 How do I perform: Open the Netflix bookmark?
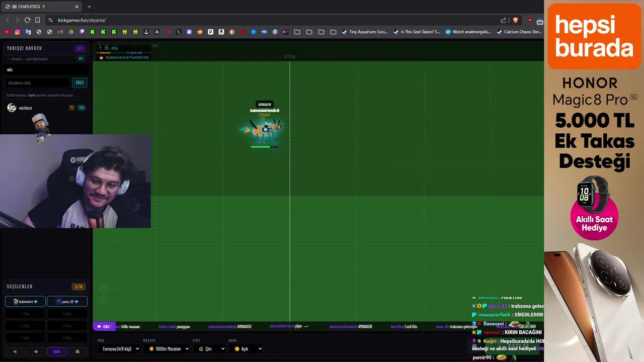tap(243, 32)
